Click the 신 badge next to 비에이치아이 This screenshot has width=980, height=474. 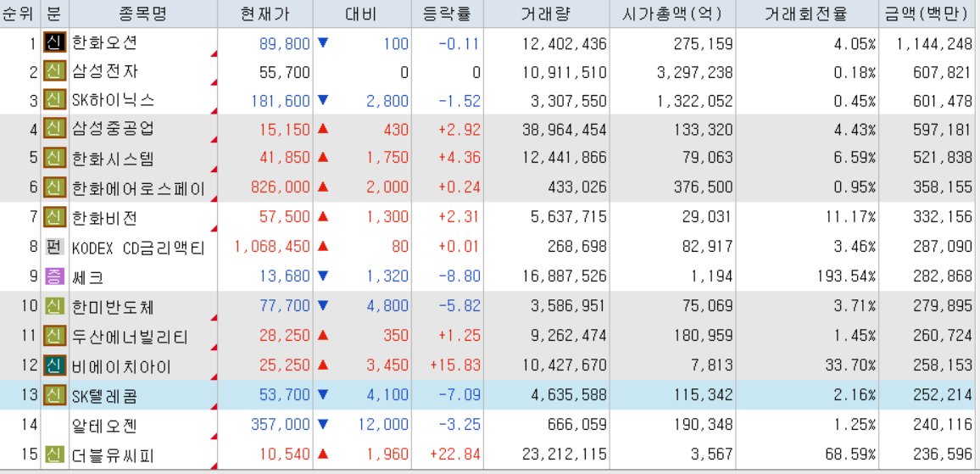click(54, 365)
